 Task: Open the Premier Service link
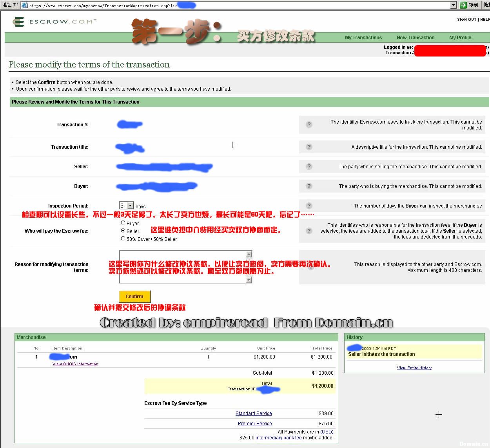tap(255, 424)
